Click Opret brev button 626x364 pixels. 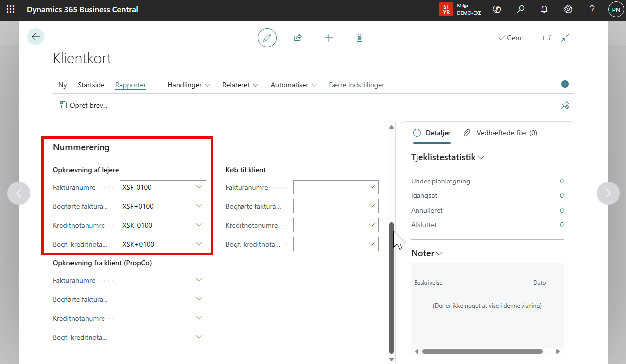84,105
